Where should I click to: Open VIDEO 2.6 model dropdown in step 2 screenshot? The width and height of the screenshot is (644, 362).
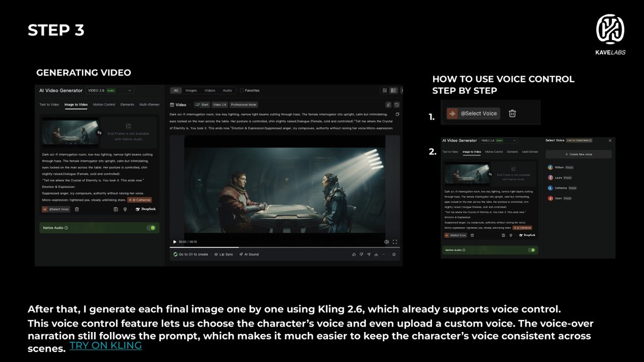point(499,141)
